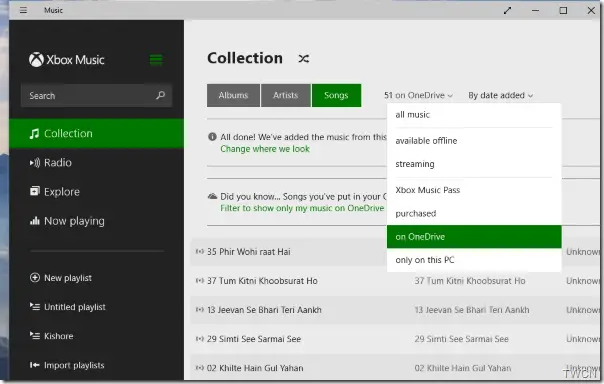This screenshot has height=384, width=604.
Task: Click album column 37 Tum Kitni Khoobsurat Ho
Action: [x=470, y=281]
